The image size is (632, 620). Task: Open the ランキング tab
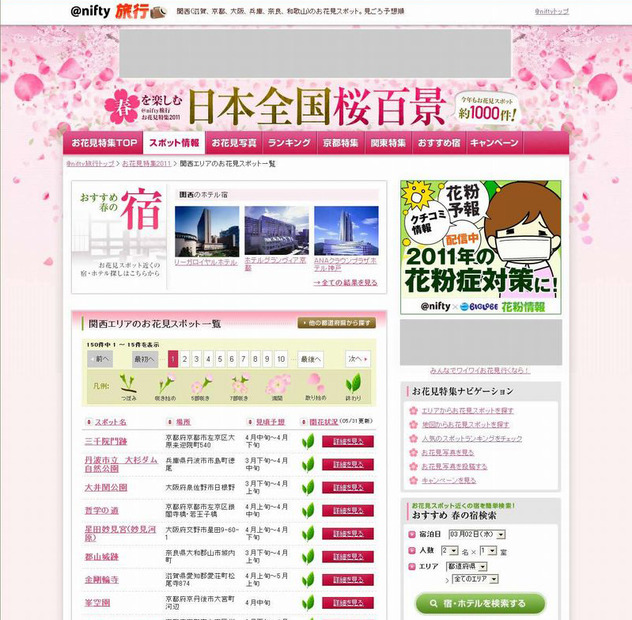pos(289,143)
